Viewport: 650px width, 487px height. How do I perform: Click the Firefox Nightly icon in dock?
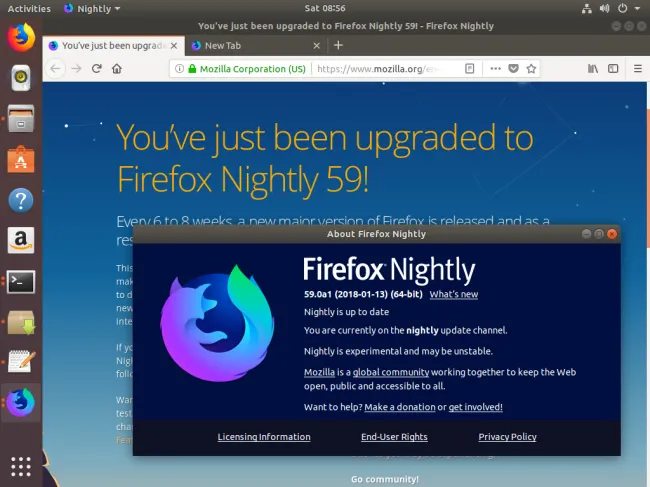tap(21, 402)
